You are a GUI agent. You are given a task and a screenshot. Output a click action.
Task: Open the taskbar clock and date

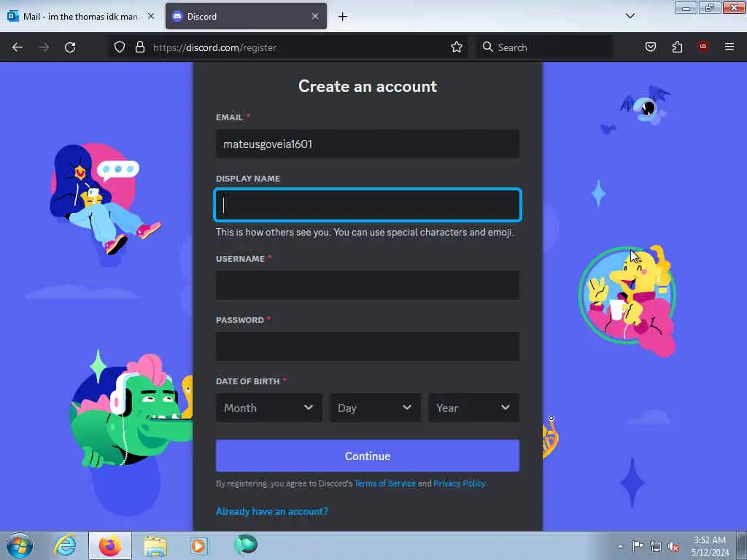pos(710,546)
